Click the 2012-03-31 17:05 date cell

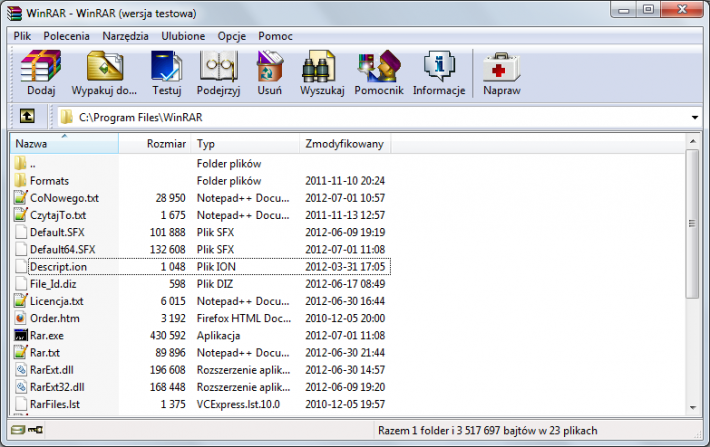point(345,267)
